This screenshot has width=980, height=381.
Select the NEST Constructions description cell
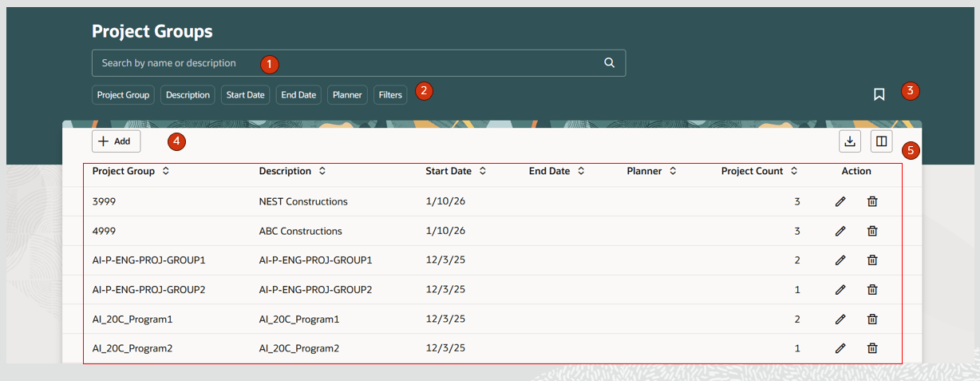tap(303, 201)
